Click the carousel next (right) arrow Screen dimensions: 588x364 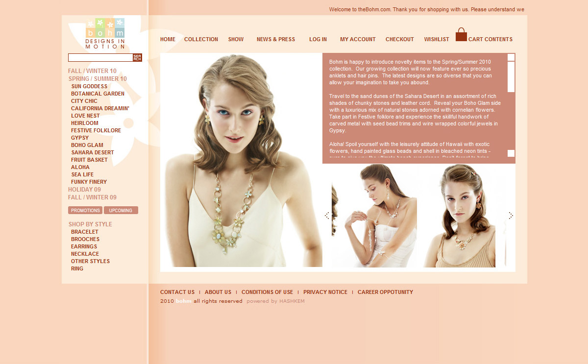[511, 216]
